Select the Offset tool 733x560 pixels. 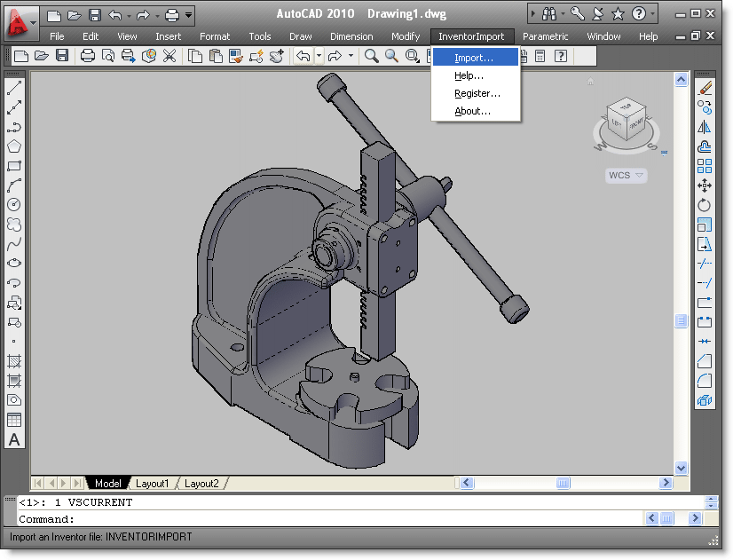coord(705,146)
